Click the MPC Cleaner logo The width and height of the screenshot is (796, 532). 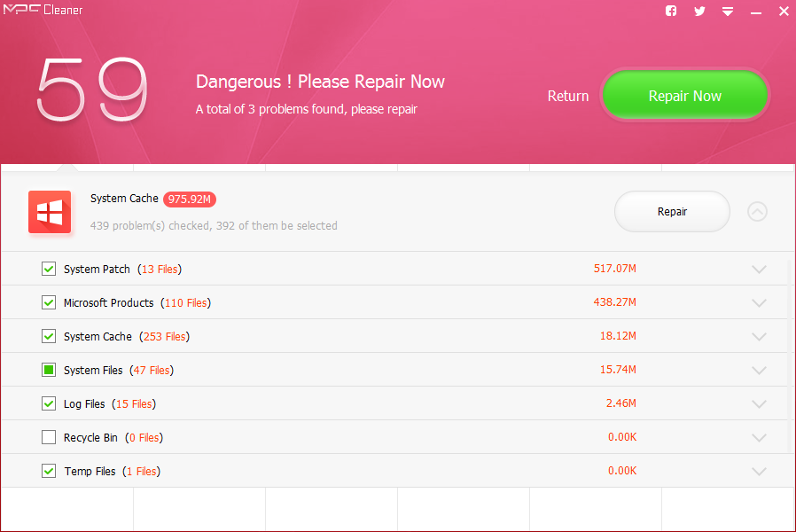coord(46,12)
